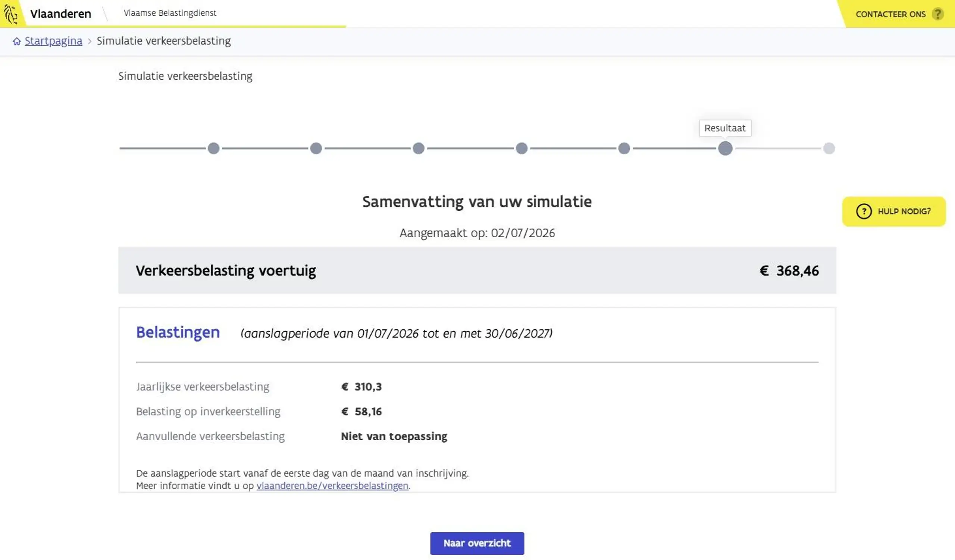Select the second step dot in progress bar

[x=316, y=148]
